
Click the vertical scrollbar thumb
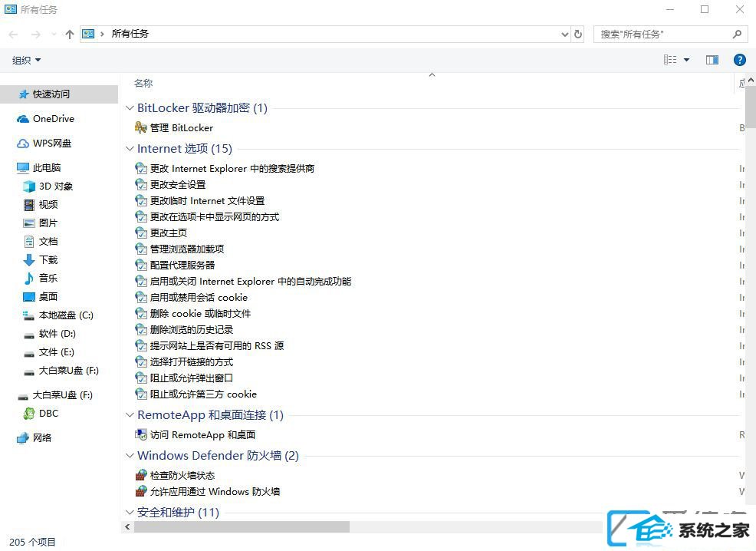(x=751, y=106)
